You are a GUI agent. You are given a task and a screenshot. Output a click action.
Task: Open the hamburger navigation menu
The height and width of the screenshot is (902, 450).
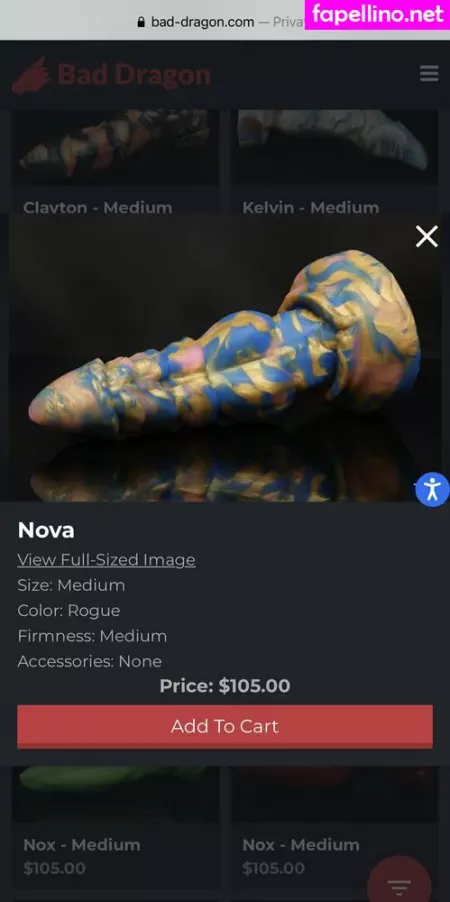tap(429, 74)
